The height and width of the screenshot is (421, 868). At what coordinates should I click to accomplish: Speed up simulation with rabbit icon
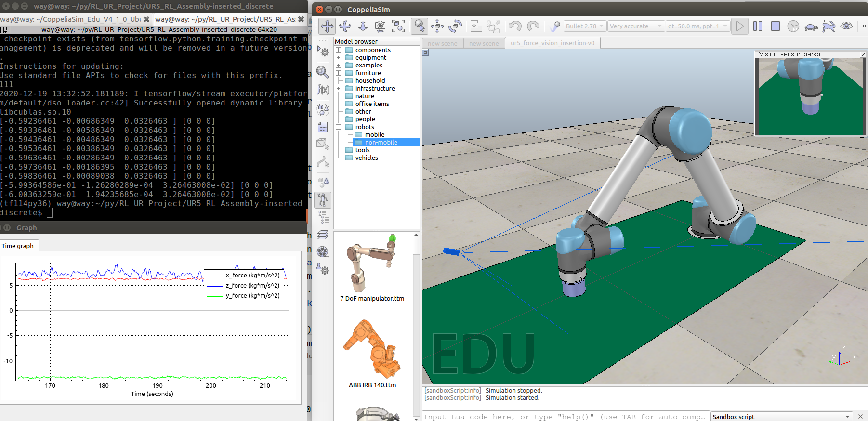829,26
